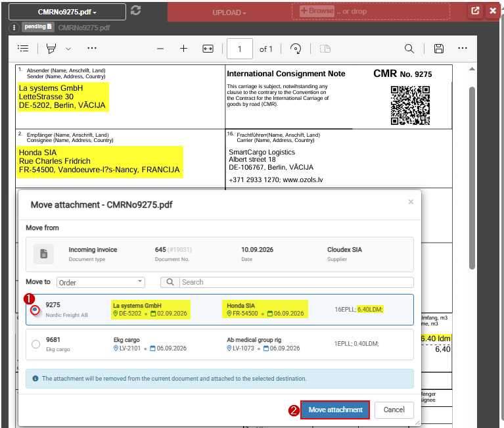Click the Move attachment button

point(335,410)
